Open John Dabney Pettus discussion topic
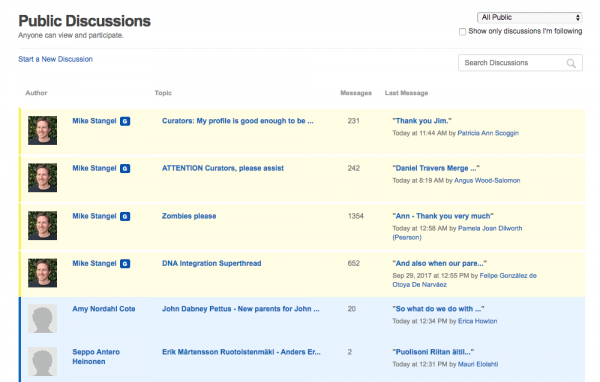Image resolution: width=600 pixels, height=382 pixels. click(241, 309)
